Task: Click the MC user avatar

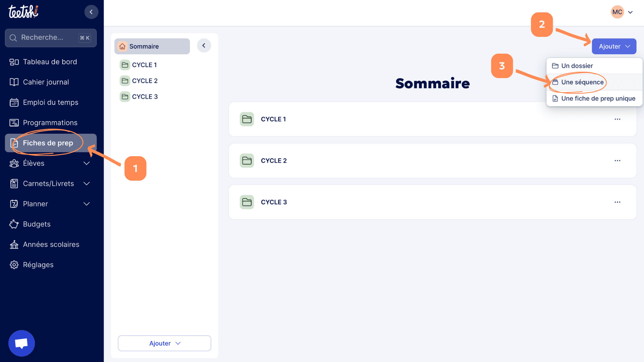Action: (617, 12)
